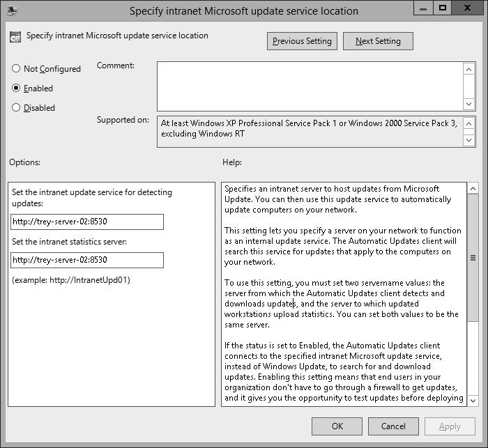Click the Cancel button
The width and height of the screenshot is (488, 448).
[x=393, y=426]
